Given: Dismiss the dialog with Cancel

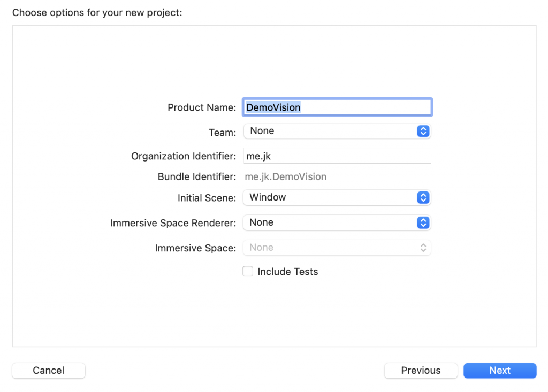Looking at the screenshot, I should 49,371.
